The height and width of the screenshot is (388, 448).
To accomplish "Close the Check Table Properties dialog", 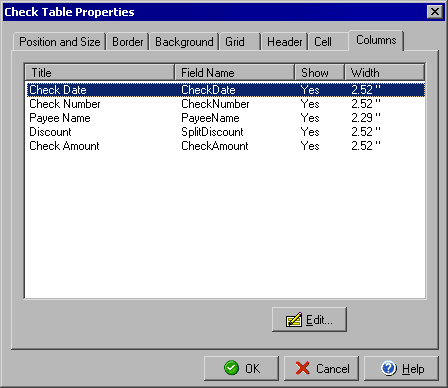I will click(x=435, y=12).
